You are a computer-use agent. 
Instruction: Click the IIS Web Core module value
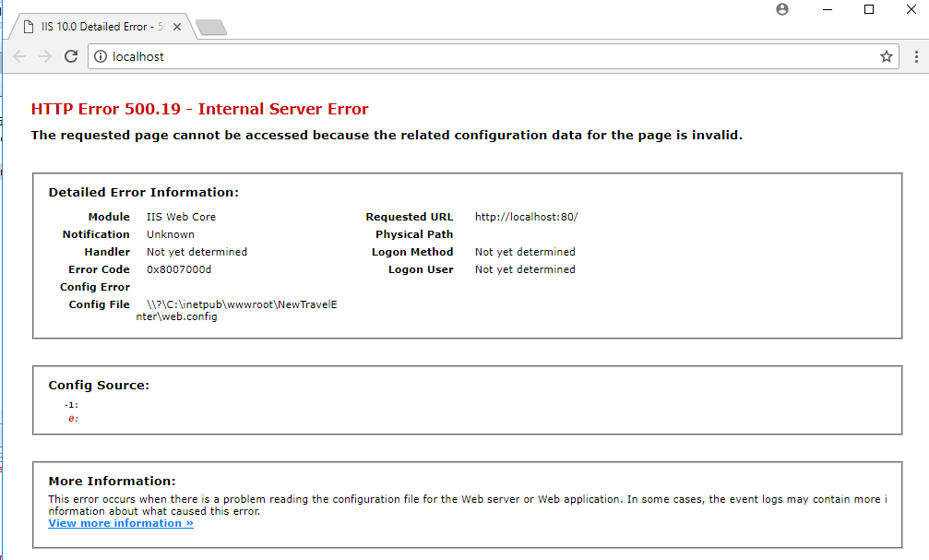click(x=182, y=217)
